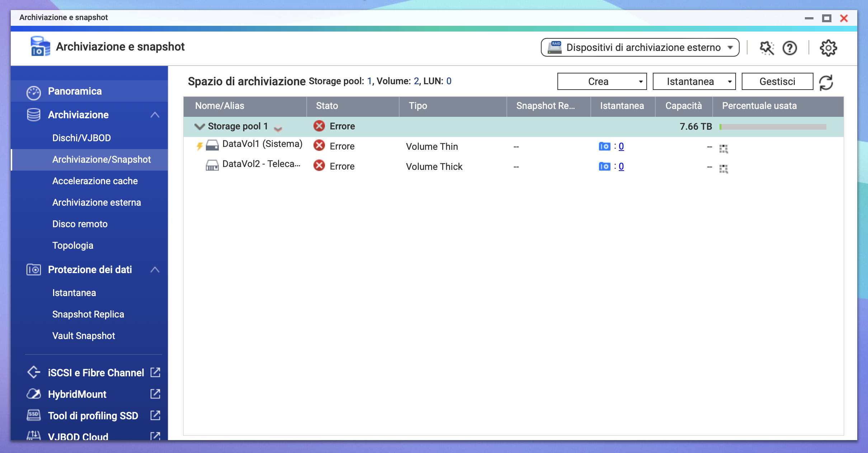The image size is (868, 453).
Task: Open HybridMount external link icon
Action: (155, 394)
